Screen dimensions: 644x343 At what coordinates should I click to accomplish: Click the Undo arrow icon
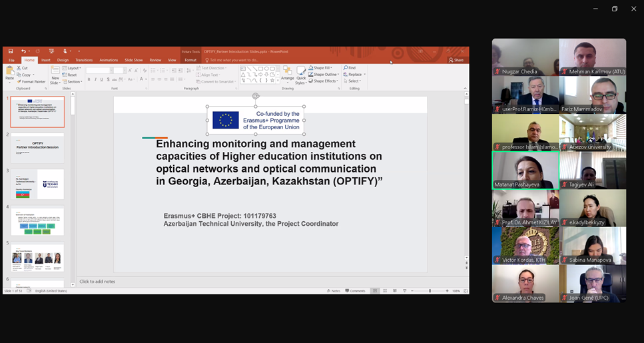23,51
